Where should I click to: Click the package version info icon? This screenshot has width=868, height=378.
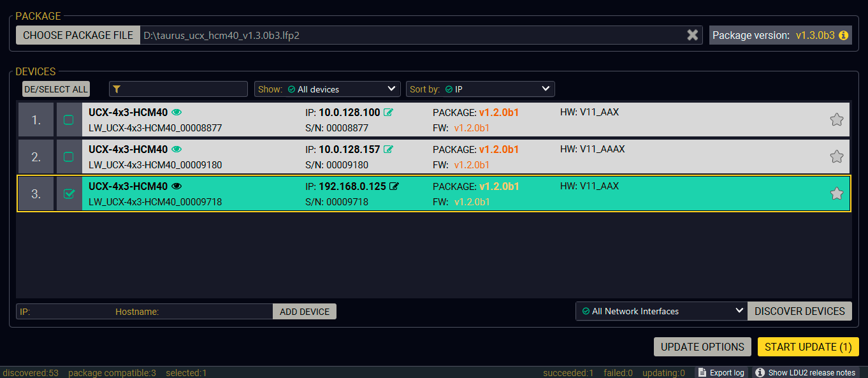point(844,36)
